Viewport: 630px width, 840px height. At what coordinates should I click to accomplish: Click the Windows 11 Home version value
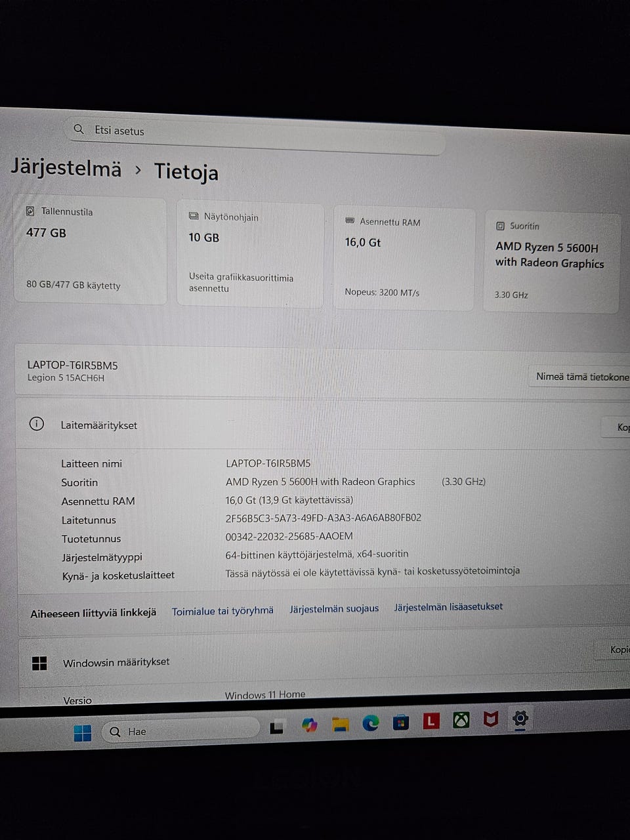(x=265, y=694)
